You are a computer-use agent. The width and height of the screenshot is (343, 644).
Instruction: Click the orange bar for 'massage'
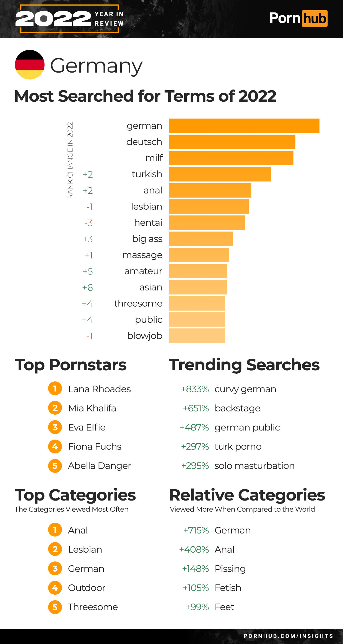pyautogui.click(x=199, y=255)
